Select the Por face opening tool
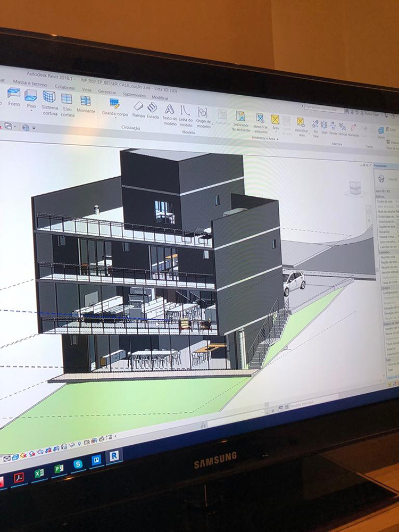 pyautogui.click(x=315, y=129)
